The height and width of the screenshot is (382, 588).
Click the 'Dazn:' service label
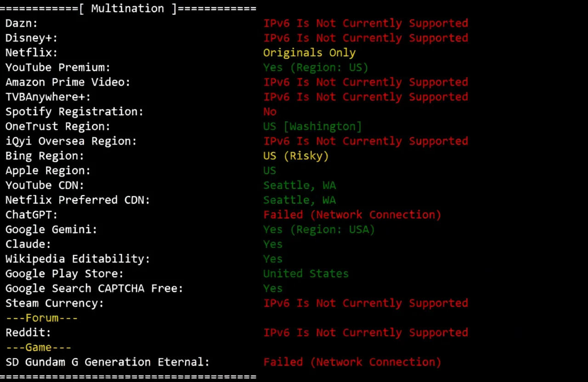(x=22, y=23)
